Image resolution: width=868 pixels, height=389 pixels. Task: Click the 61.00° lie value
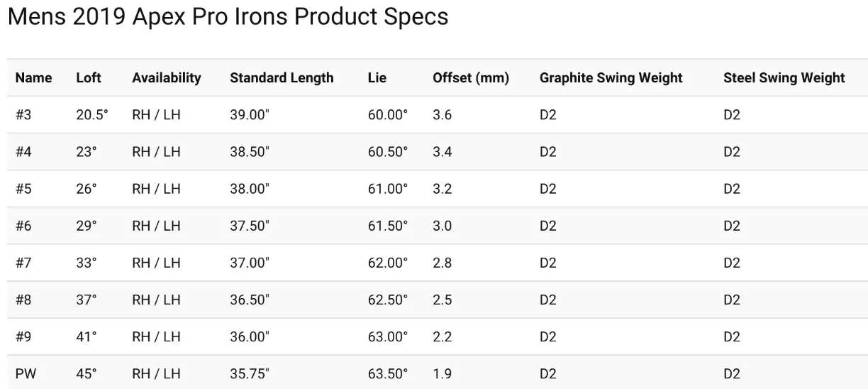tap(388, 189)
